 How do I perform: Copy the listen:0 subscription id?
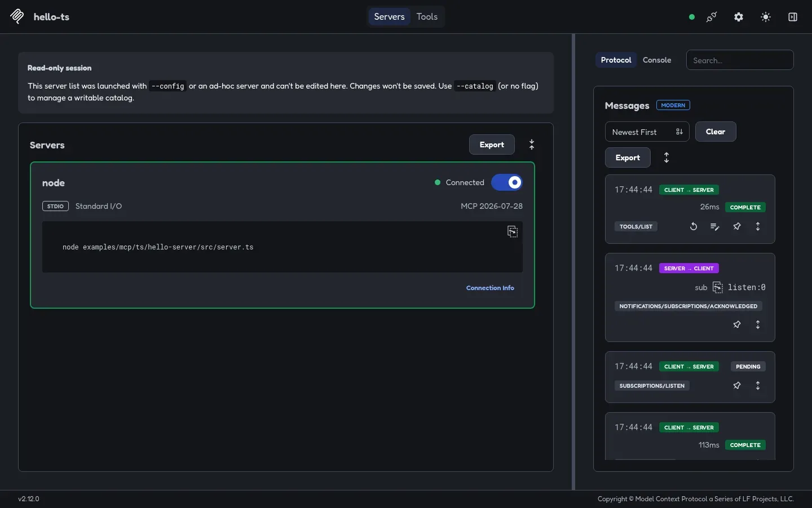point(718,287)
